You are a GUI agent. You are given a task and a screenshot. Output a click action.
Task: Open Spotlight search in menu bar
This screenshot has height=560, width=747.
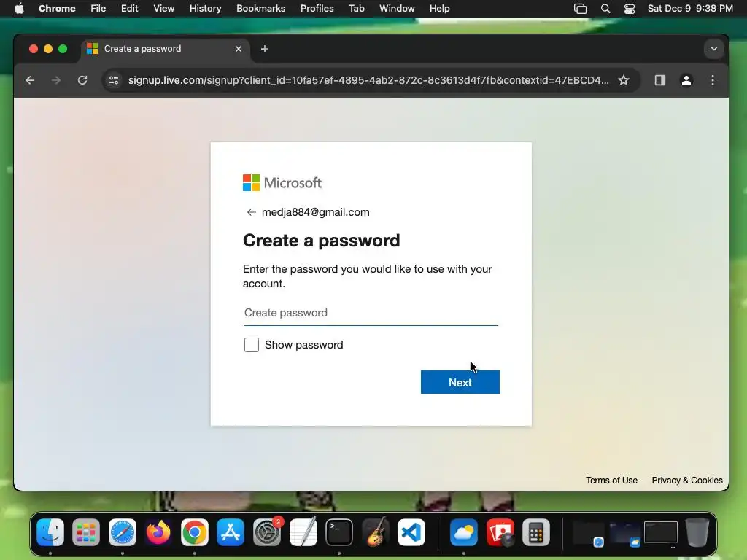click(605, 9)
